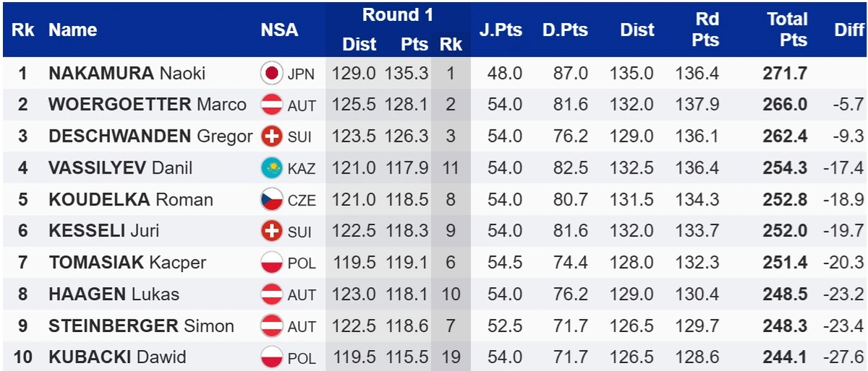Click the Round 1 header group

tap(397, 14)
